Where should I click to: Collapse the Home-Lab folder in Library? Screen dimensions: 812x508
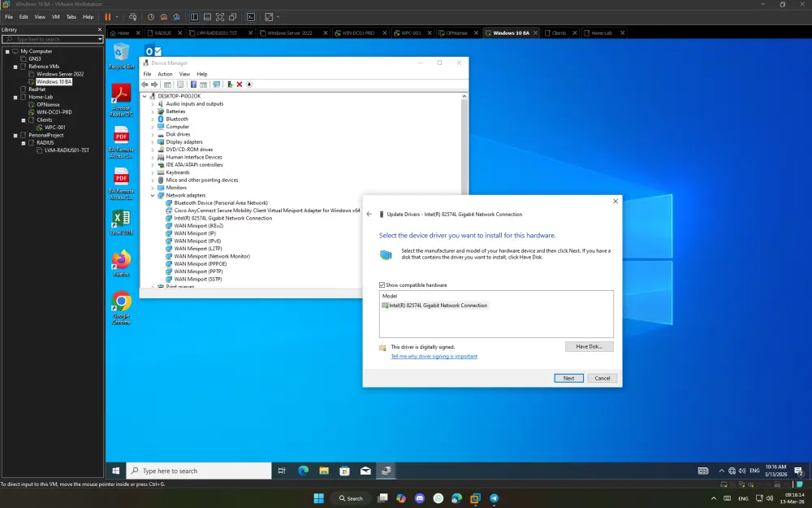[x=17, y=97]
